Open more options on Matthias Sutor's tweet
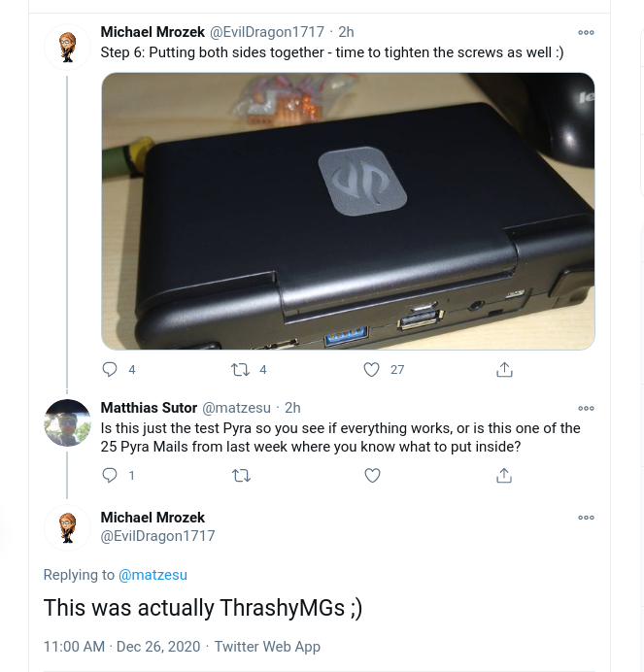This screenshot has height=672, width=644. tap(586, 409)
